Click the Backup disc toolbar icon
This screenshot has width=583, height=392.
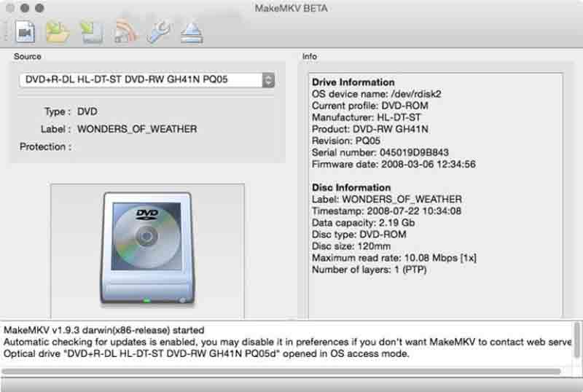point(92,33)
